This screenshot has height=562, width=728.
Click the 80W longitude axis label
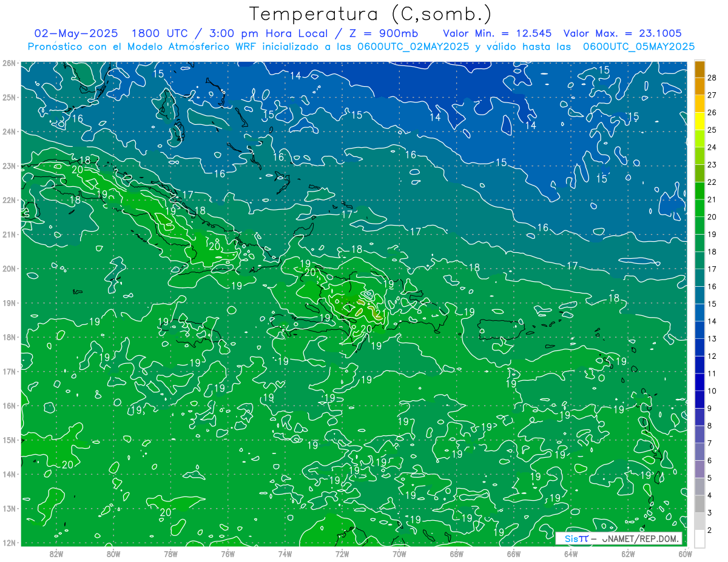click(113, 554)
